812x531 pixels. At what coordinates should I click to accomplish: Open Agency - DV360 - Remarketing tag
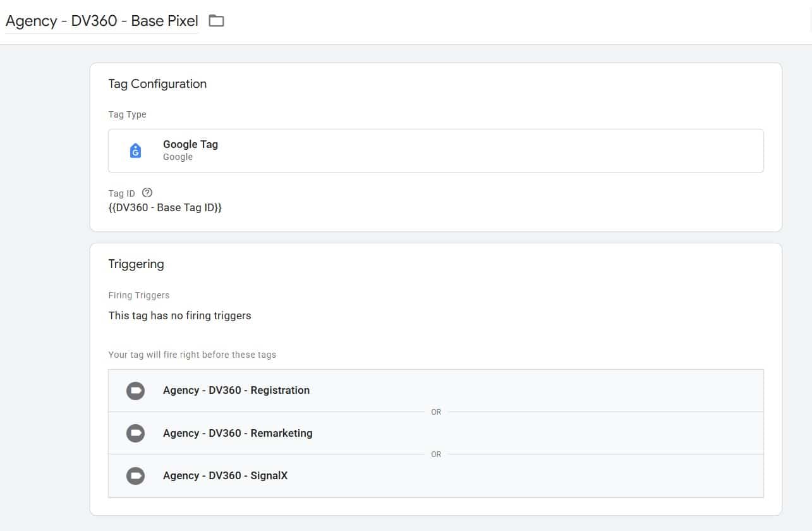coord(436,433)
